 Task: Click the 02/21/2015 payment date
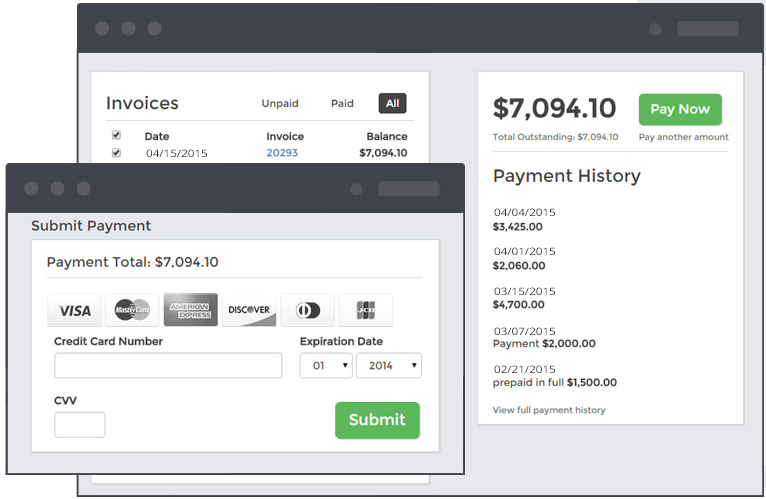coord(524,369)
